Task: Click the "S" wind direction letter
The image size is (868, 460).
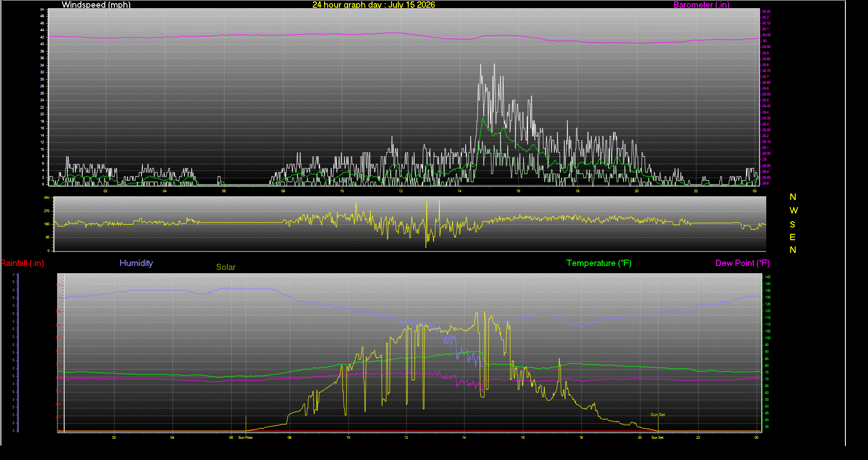Action: click(793, 224)
